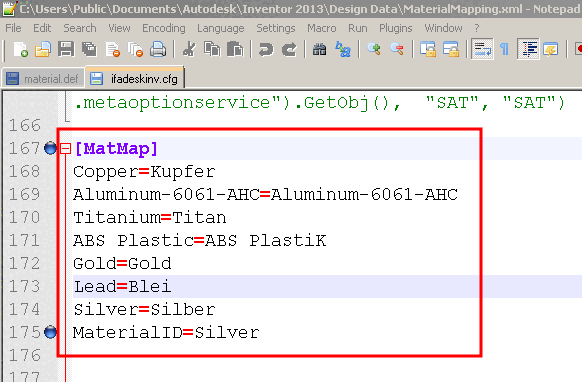
Task: Open the ? help menu
Action: click(x=477, y=28)
